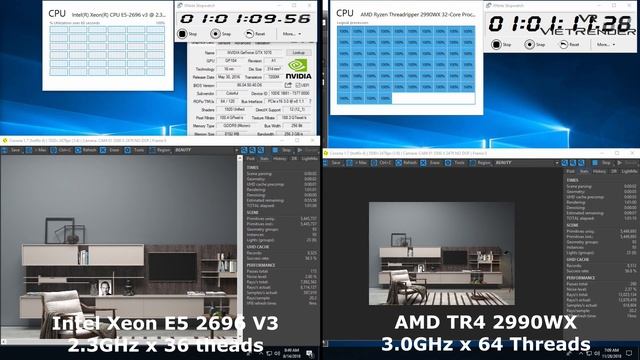Open LightMix tab in AMD 2990WX render window
The image size is (640, 360).
629,171
